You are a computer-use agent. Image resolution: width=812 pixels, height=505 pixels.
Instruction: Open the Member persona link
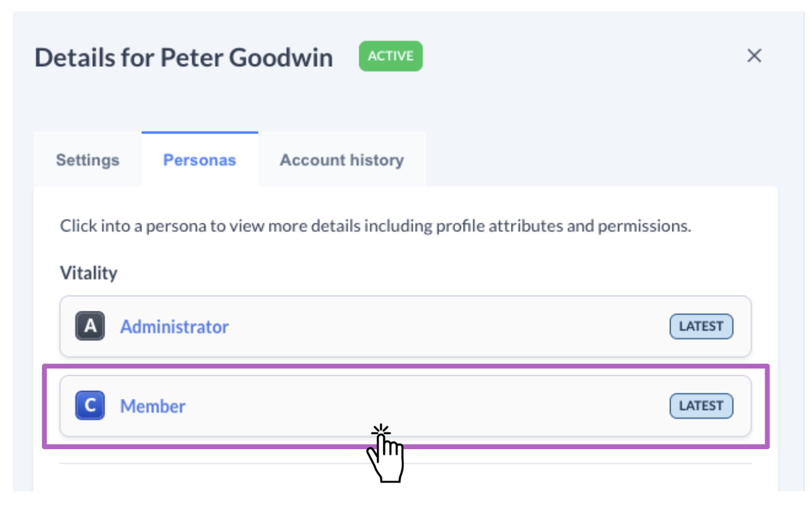pyautogui.click(x=153, y=406)
